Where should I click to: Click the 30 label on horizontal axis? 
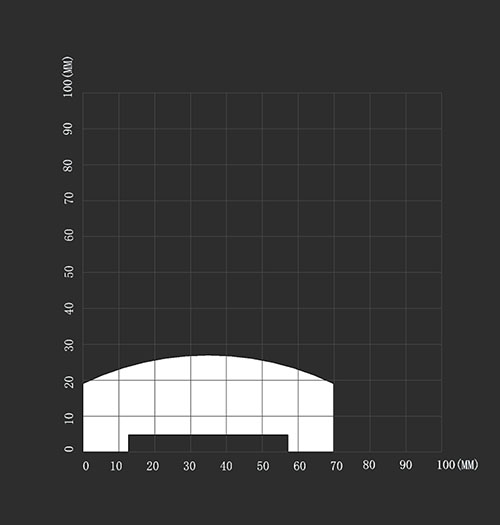point(189,466)
